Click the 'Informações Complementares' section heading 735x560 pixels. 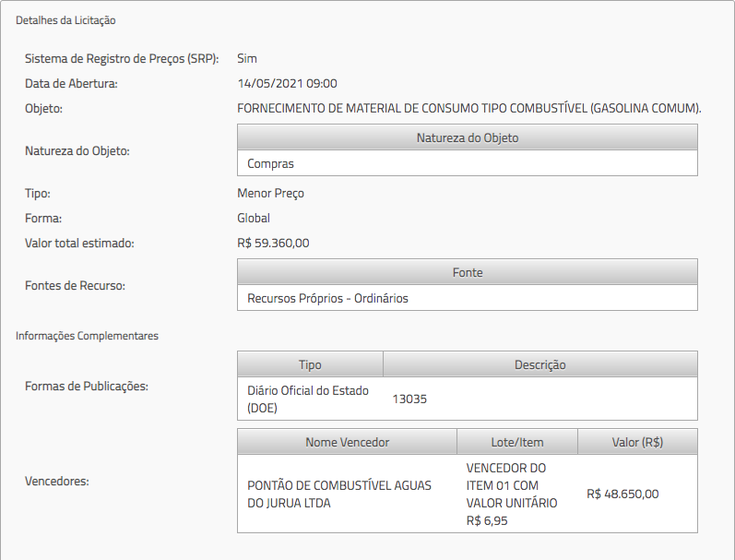pos(87,336)
